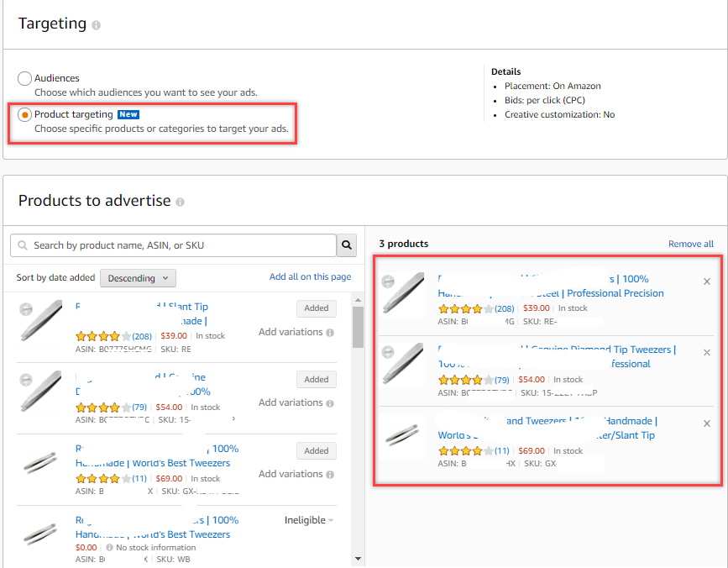Click the info icon next to Targeting heading
This screenshot has width=728, height=568.
coord(96,25)
